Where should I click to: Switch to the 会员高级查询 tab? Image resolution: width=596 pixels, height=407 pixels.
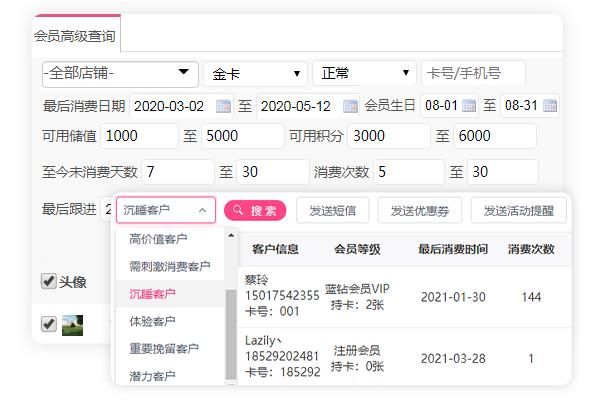point(76,35)
